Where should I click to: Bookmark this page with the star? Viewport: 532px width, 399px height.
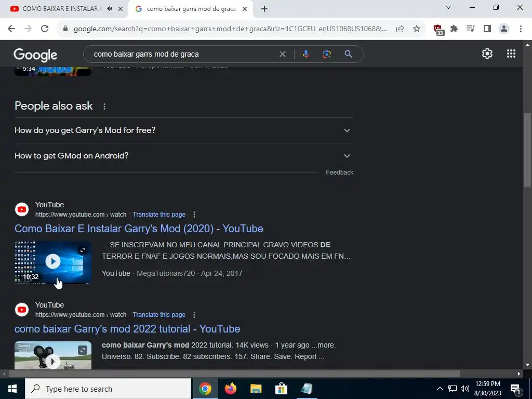pos(417,29)
